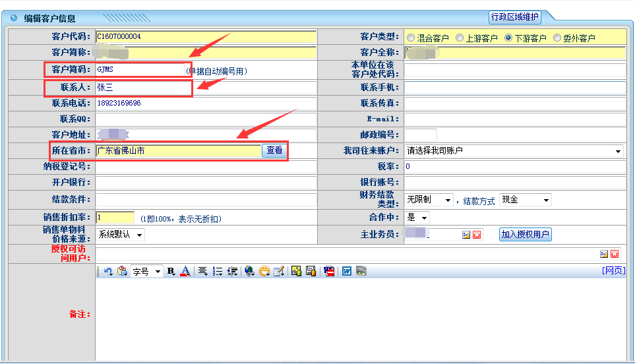Viewport: 635px width, 364px height.
Task: Click the paste icon in remarks editor
Action: coord(122,271)
